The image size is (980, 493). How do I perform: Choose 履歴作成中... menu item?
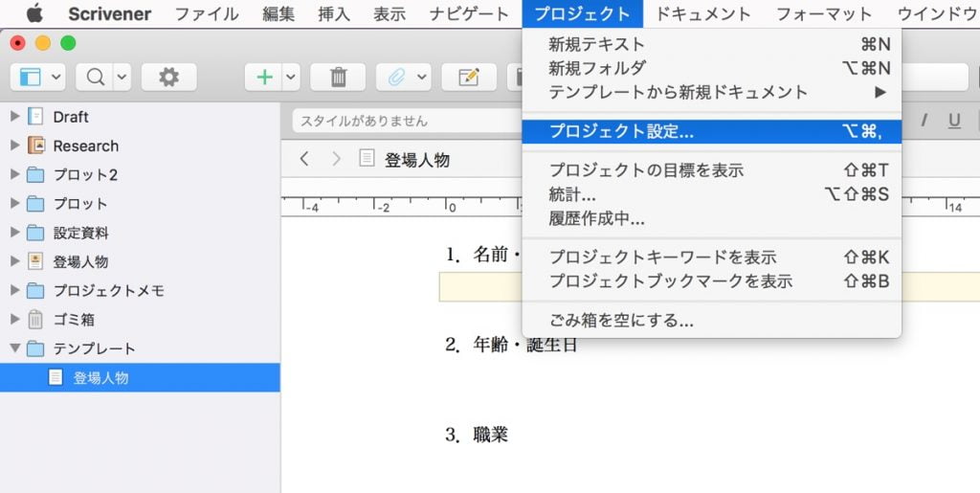[x=712, y=218]
